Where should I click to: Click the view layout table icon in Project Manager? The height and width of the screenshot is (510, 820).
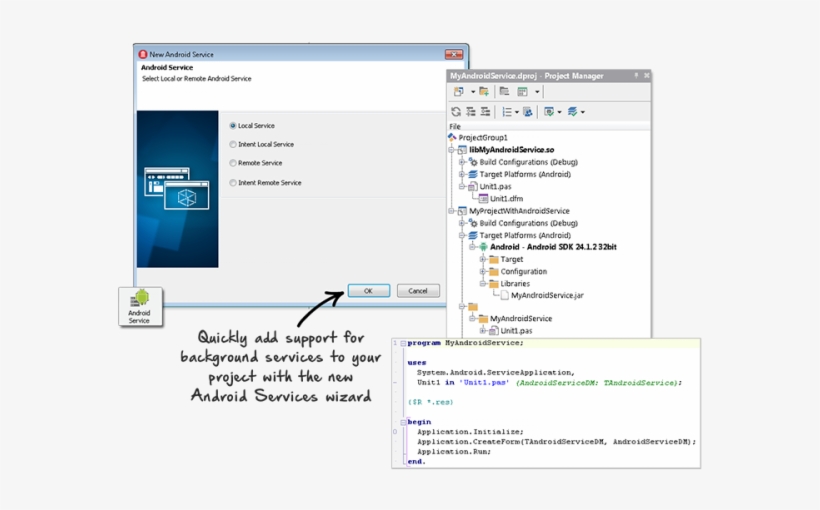tap(522, 92)
